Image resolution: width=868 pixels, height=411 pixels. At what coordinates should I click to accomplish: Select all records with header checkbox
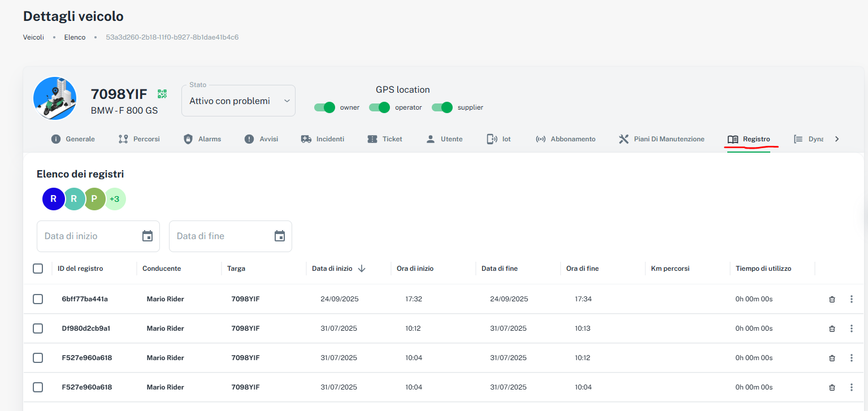[38, 269]
